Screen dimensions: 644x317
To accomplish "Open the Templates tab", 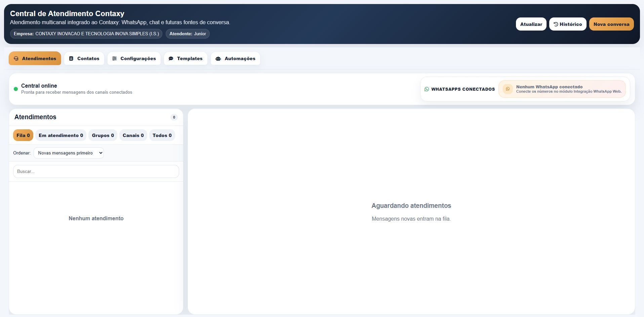I will pyautogui.click(x=186, y=58).
